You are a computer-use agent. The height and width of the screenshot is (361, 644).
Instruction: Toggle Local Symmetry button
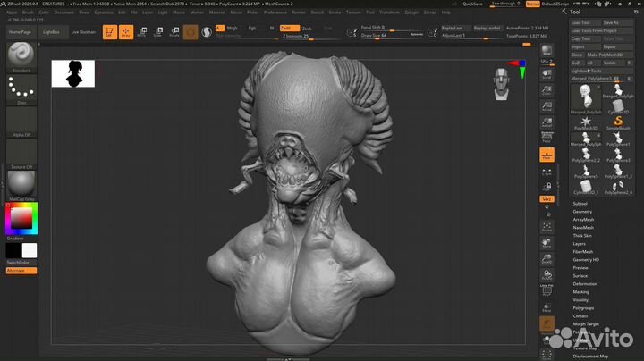[547, 172]
